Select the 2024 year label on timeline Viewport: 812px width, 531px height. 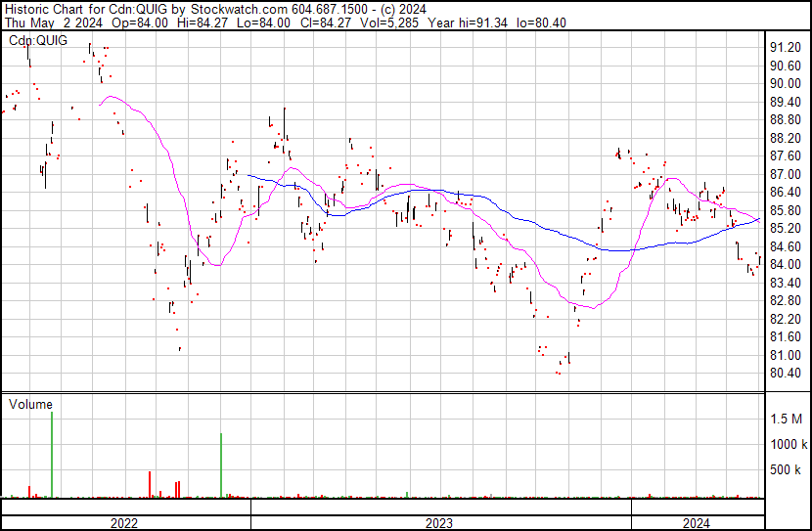click(696, 523)
